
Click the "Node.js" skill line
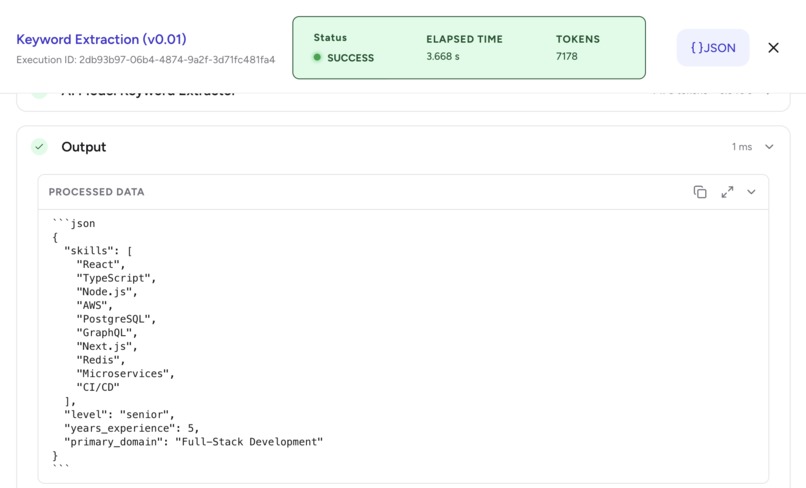(107, 292)
